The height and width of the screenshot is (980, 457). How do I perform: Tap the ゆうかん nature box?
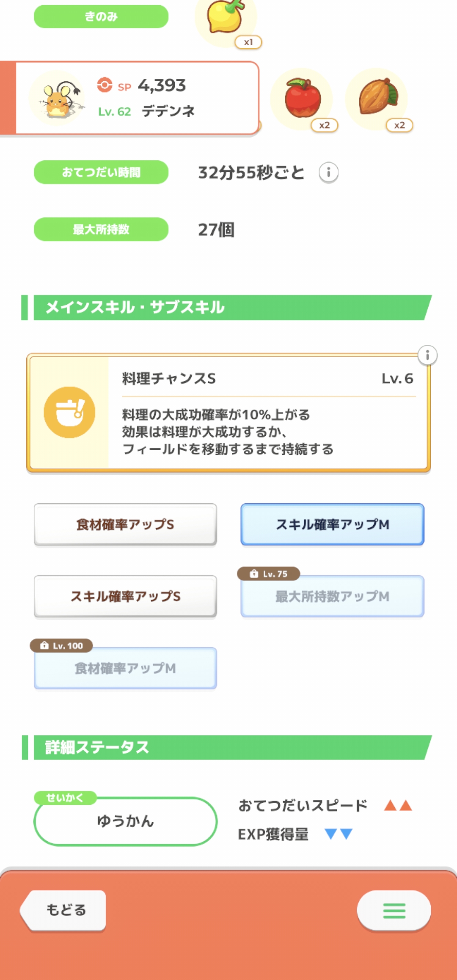tap(125, 821)
